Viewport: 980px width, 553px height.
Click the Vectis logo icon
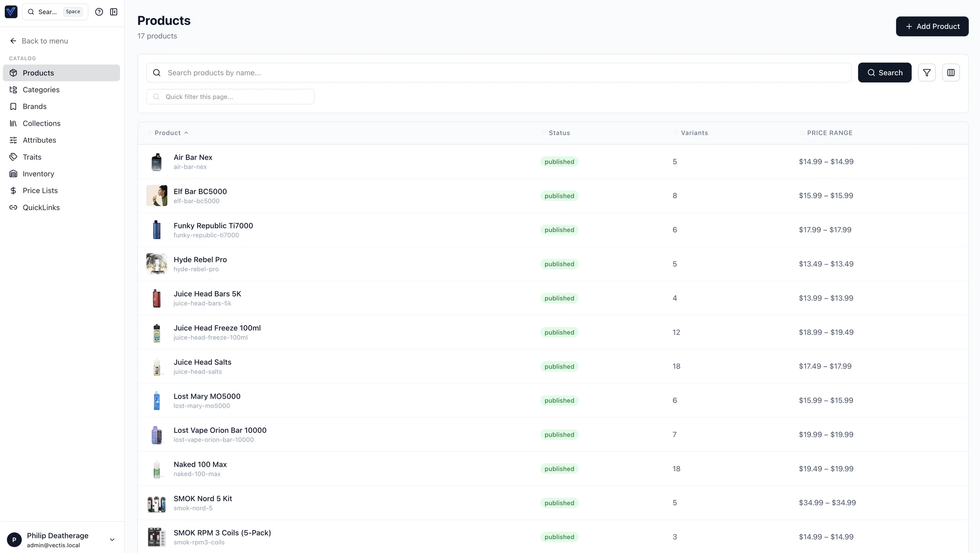coord(11,12)
